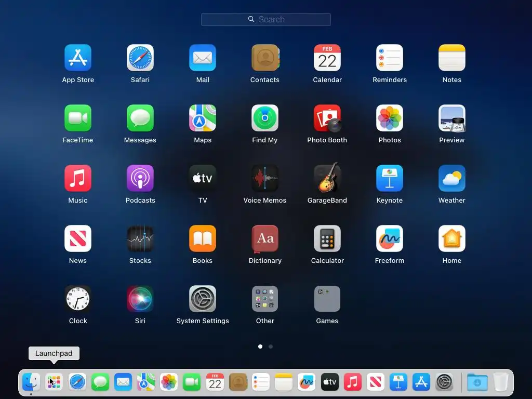Open Messages in the Launchpad grid
Screen dimensions: 532x399
[x=140, y=118]
